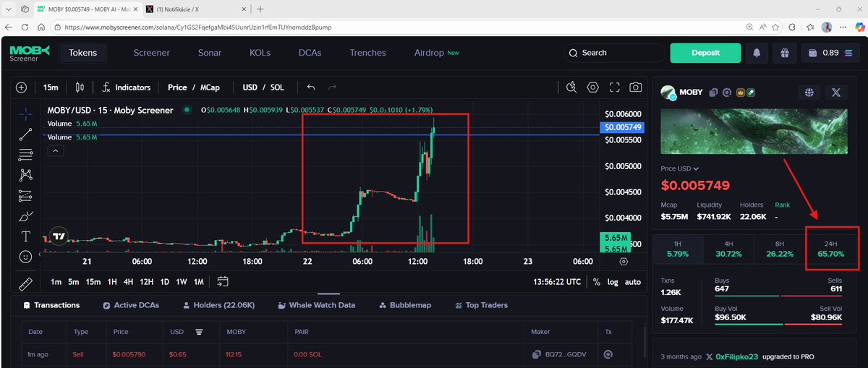Switch to Active DCAs tab
This screenshot has width=868, height=368.
132,305
